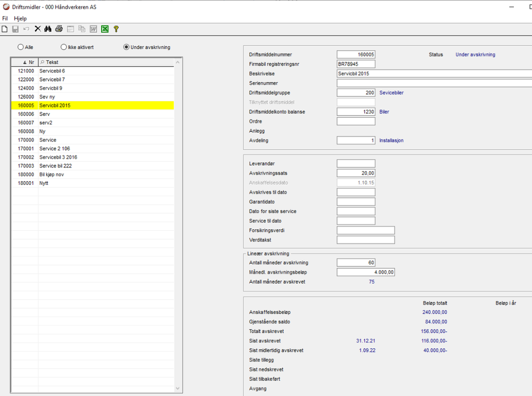Select the Ikke aktivert radio button
Image resolution: width=532 pixels, height=396 pixels.
pyautogui.click(x=64, y=47)
